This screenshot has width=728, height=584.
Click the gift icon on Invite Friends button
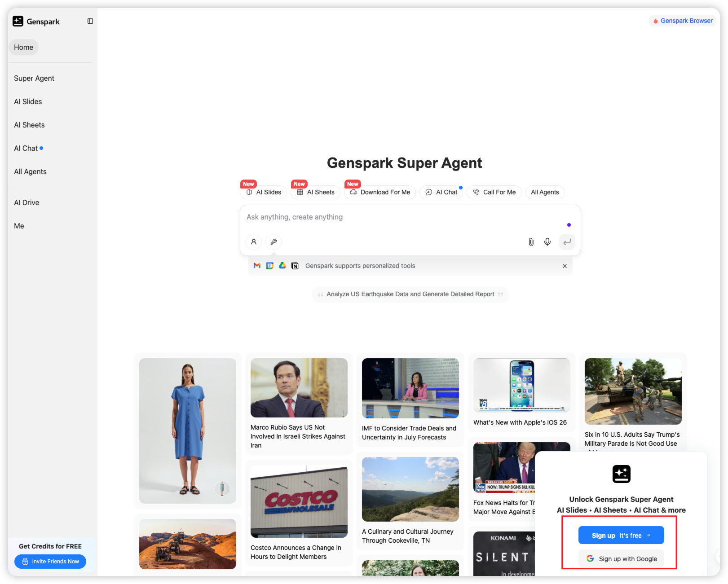25,562
